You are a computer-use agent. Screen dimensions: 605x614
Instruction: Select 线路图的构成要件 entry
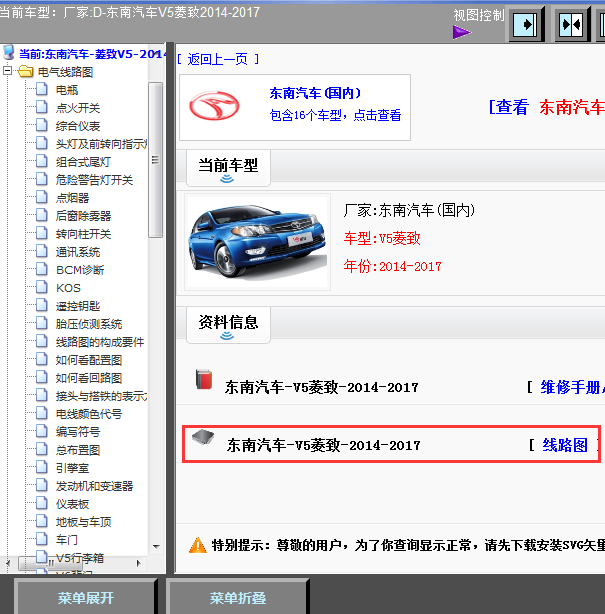point(100,342)
